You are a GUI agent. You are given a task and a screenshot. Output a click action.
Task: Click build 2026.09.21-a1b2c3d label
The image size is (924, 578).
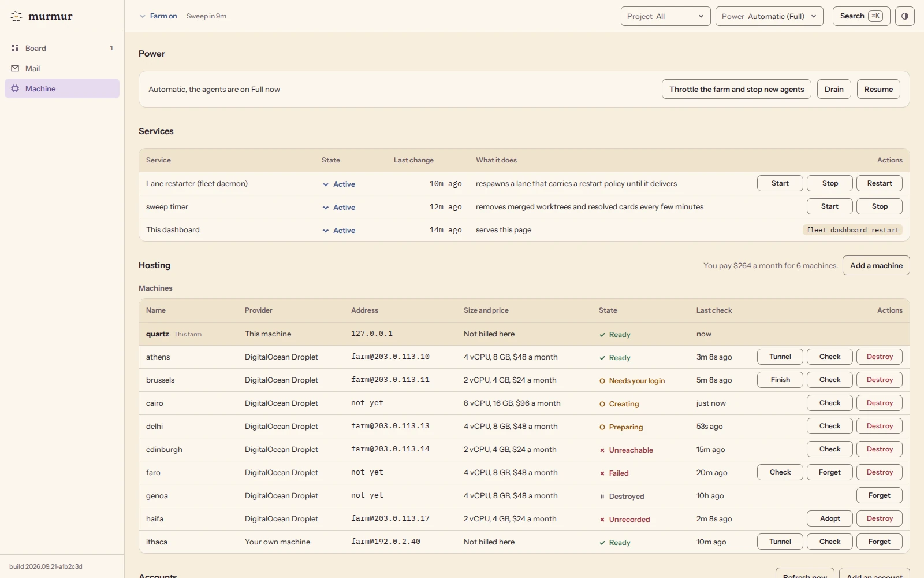point(46,566)
